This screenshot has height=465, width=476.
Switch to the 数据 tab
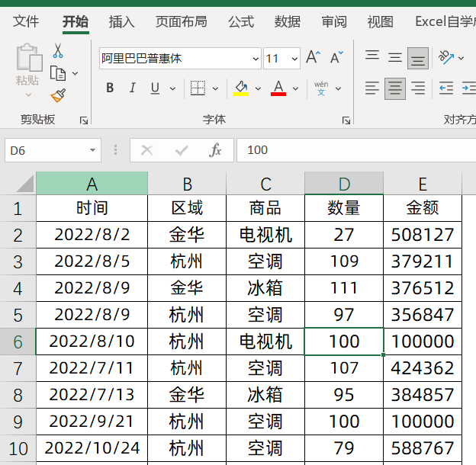pyautogui.click(x=288, y=21)
